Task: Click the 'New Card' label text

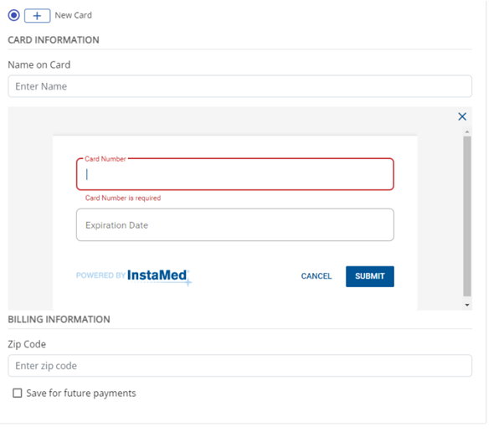Action: click(74, 15)
